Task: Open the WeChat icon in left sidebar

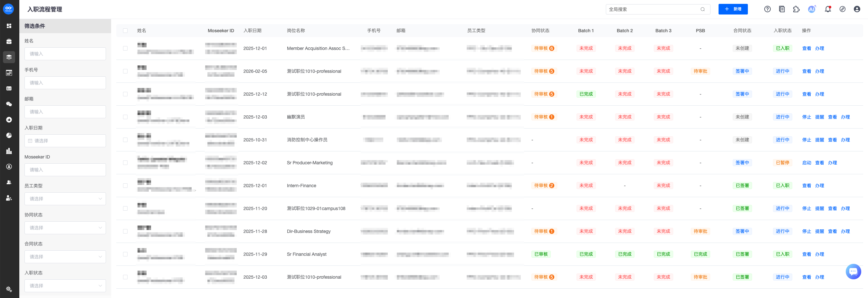Action: pyautogui.click(x=9, y=104)
